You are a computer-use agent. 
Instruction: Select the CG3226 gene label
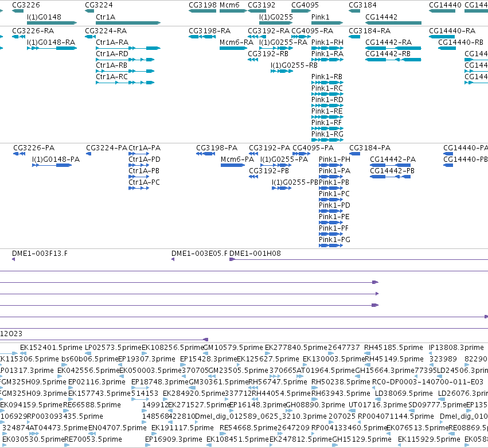[26, 5]
